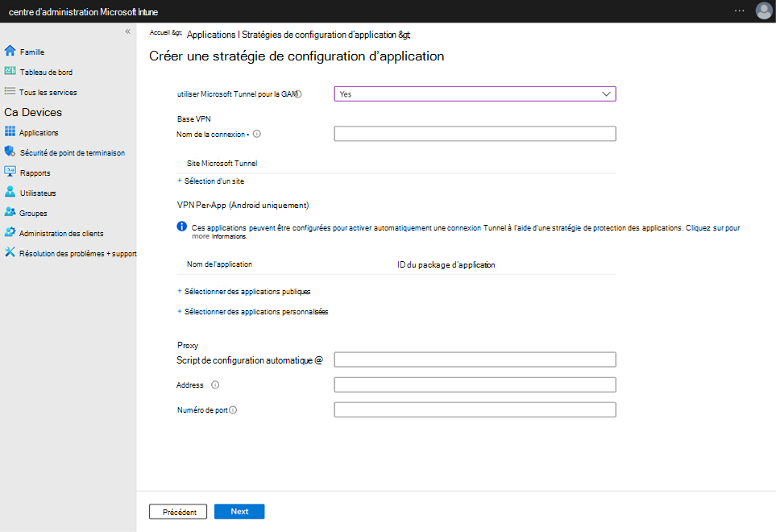
Task: Open Groupes in the sidebar
Action: (33, 214)
